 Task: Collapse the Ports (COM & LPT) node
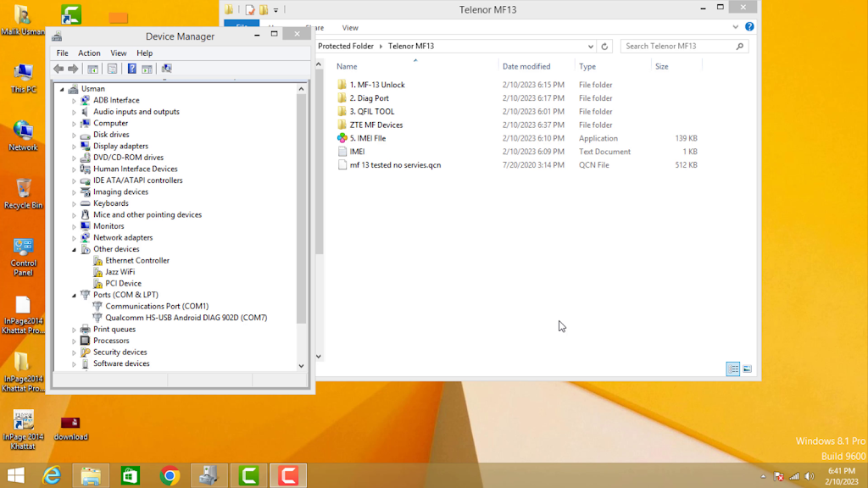point(74,296)
